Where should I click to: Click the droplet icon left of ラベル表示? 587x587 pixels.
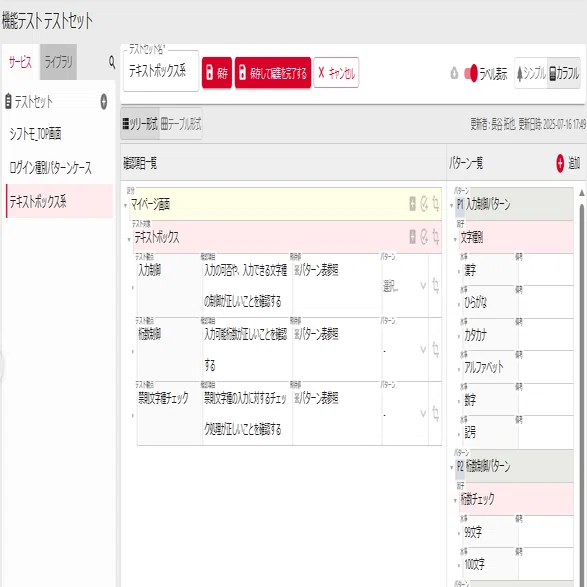454,73
